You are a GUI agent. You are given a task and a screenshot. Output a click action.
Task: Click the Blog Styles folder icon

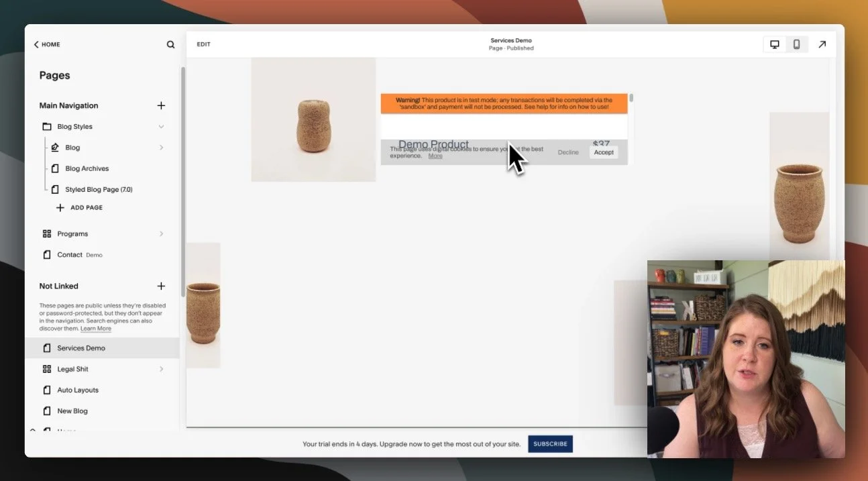pos(47,126)
